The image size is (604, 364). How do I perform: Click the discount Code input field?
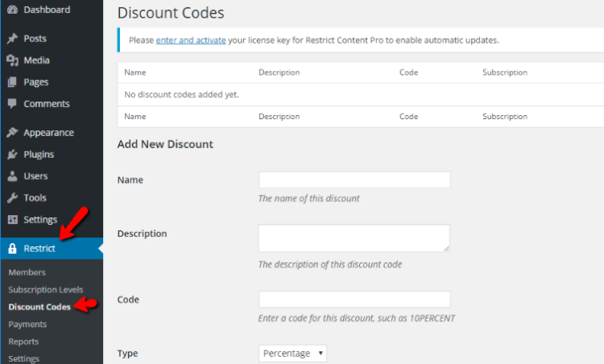pyautogui.click(x=354, y=300)
